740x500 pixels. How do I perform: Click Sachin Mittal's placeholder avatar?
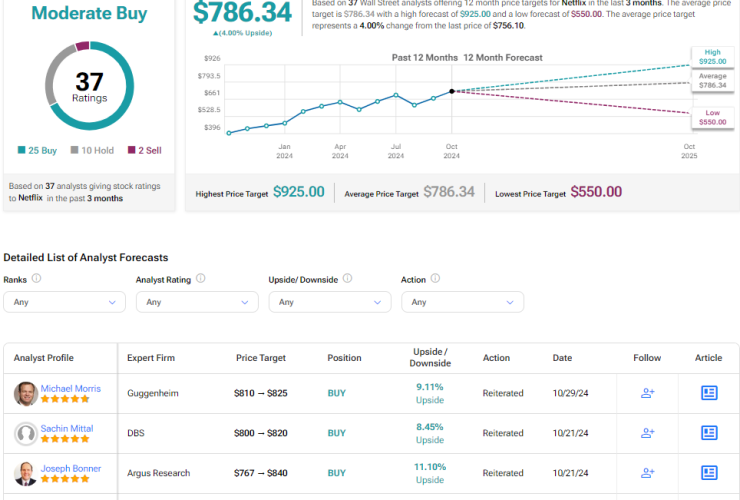[25, 433]
